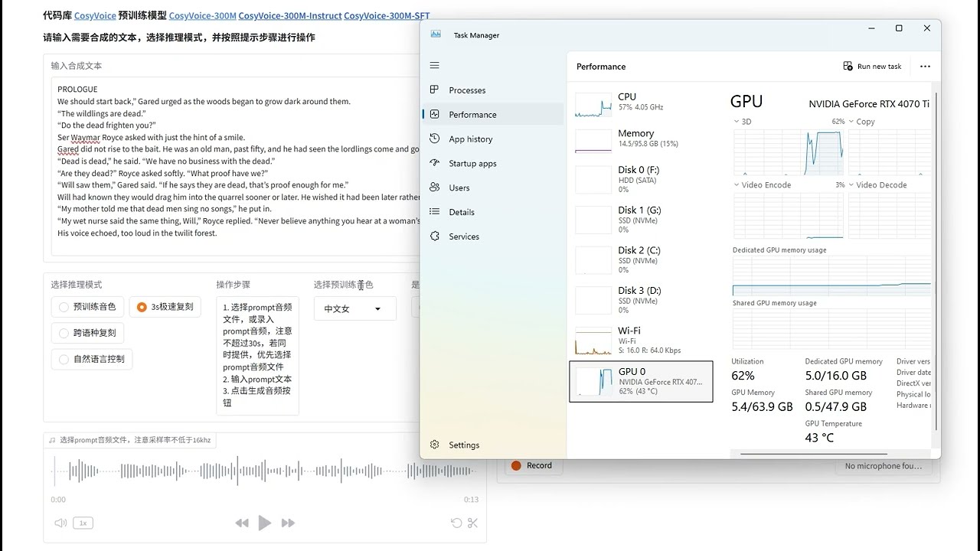Click the orange Record dot icon
The width and height of the screenshot is (980, 551).
pos(516,465)
